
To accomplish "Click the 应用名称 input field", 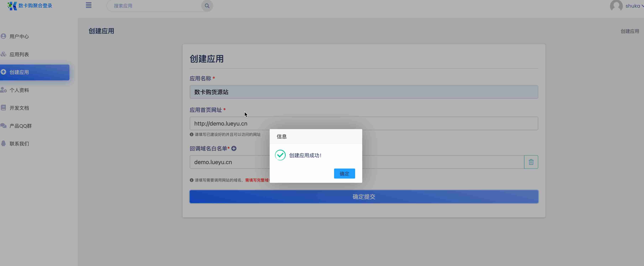I will pos(364,92).
